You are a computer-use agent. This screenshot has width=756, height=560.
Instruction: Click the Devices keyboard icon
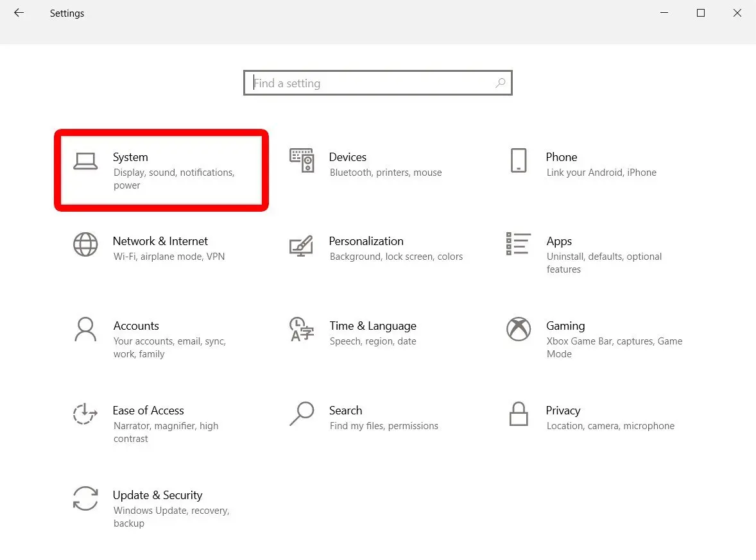tap(302, 161)
